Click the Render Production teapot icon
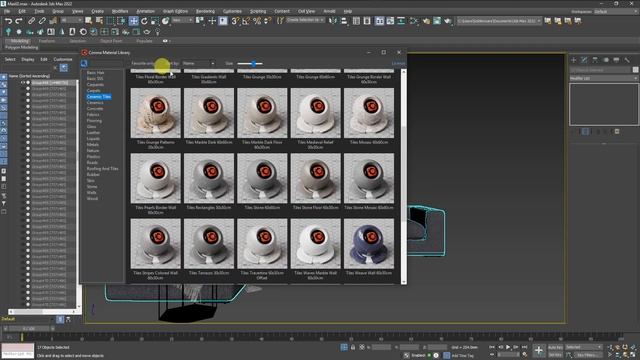Viewport: 640px width, 360px height. tap(448, 21)
